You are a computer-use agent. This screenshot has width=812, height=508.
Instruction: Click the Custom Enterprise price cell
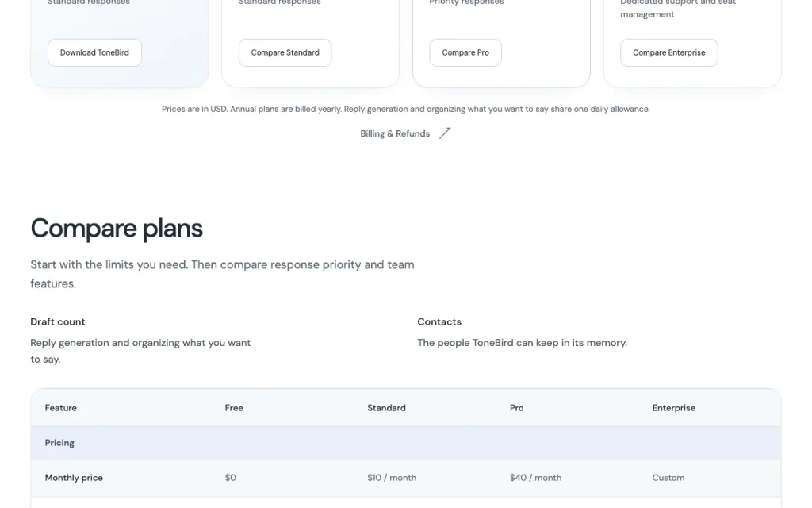point(668,477)
